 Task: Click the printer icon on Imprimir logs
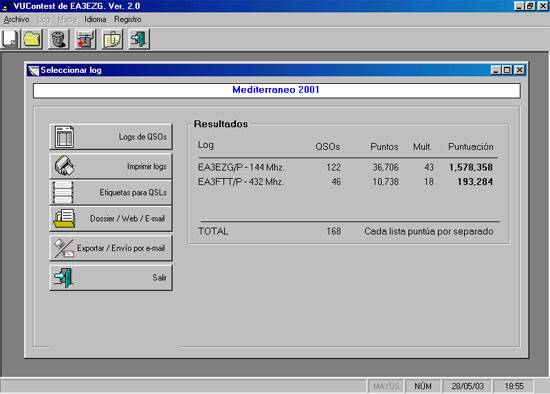64,166
